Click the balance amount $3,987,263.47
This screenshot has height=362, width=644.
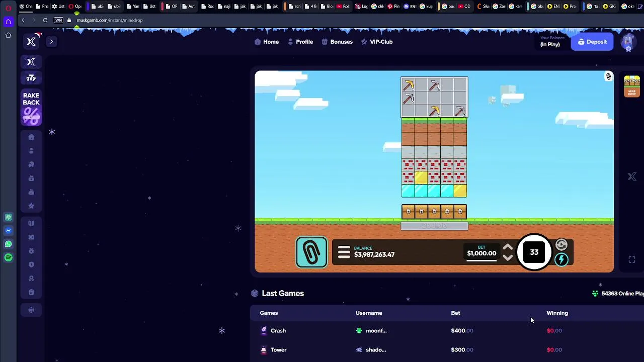point(374,254)
